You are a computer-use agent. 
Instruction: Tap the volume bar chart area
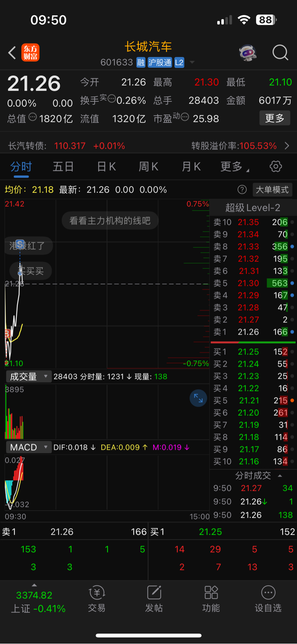[107, 411]
